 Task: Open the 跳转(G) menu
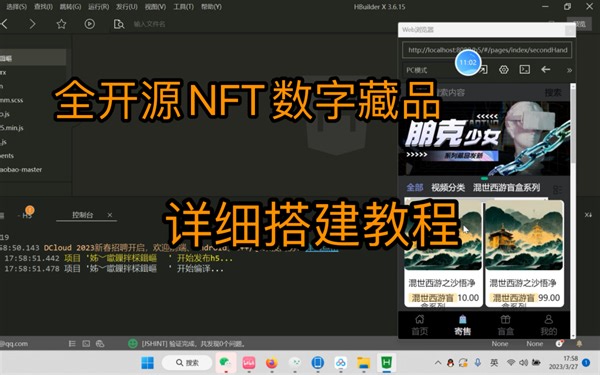(x=70, y=7)
